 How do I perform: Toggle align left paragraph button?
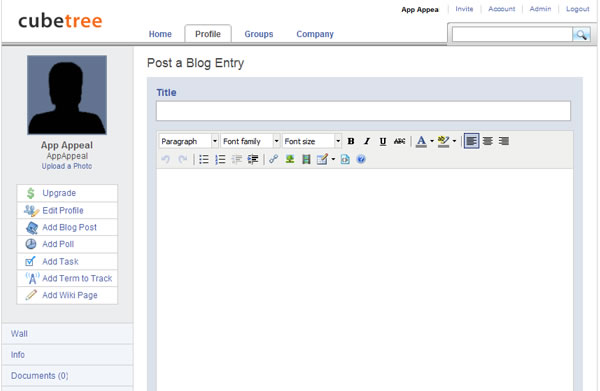tap(471, 141)
